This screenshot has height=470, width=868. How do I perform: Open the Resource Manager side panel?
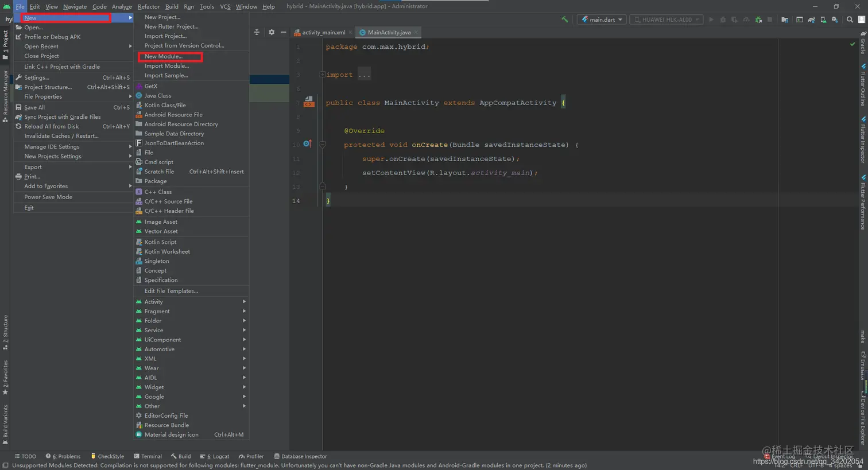[5, 96]
